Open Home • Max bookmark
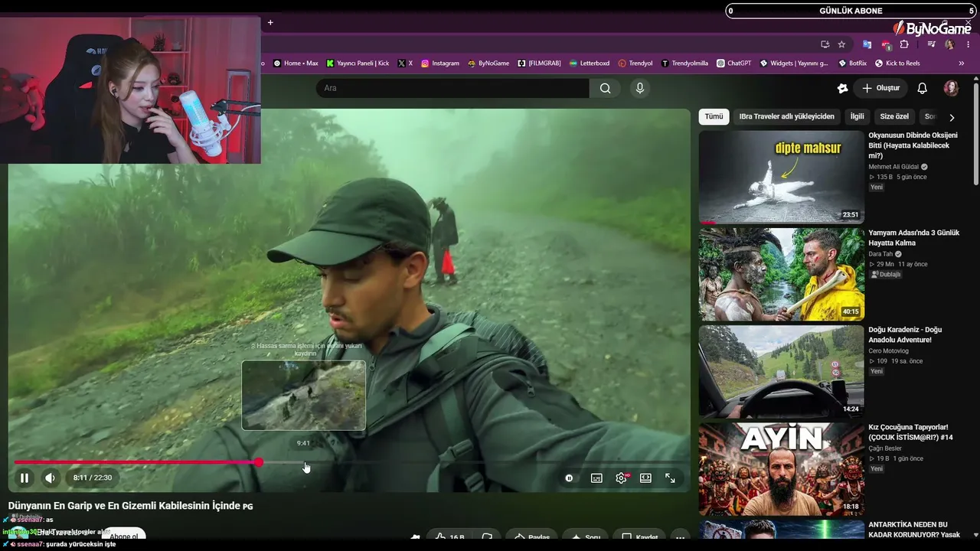 pos(296,64)
